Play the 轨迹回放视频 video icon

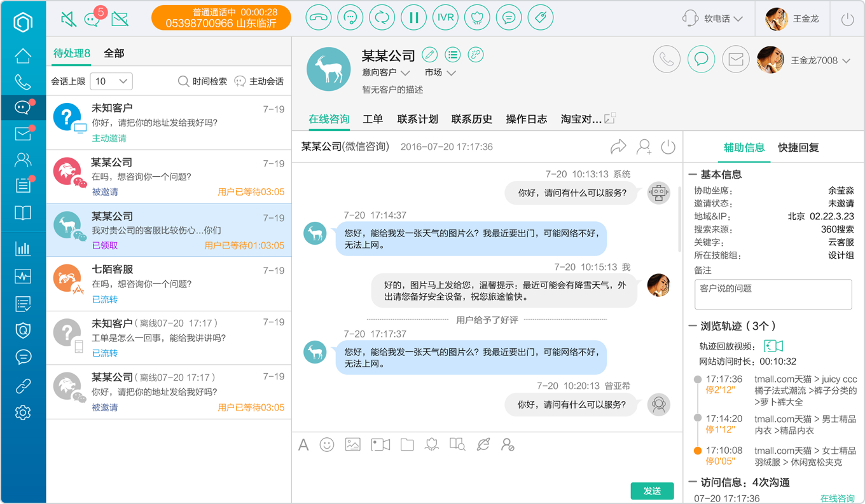(x=773, y=346)
